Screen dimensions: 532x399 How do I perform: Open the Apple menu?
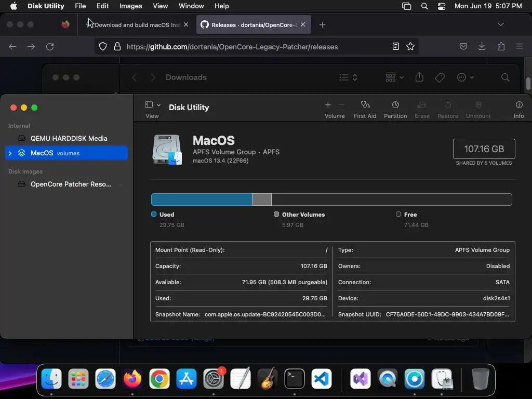pos(14,6)
